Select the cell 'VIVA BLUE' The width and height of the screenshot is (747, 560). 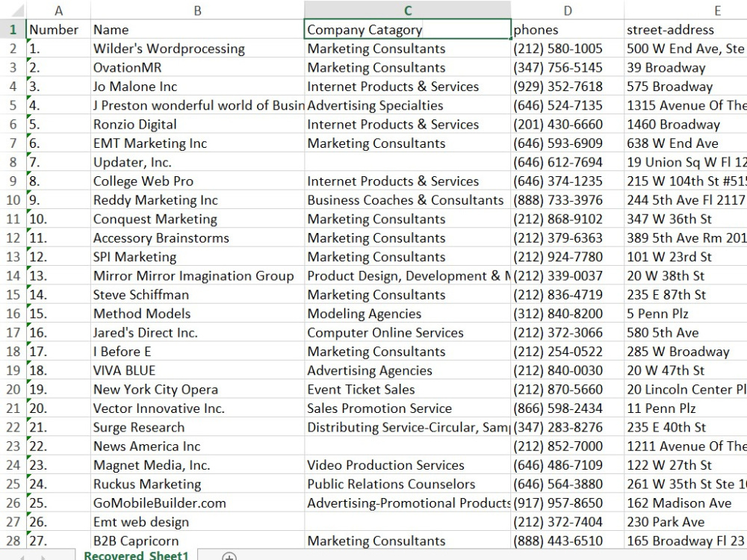(x=197, y=370)
